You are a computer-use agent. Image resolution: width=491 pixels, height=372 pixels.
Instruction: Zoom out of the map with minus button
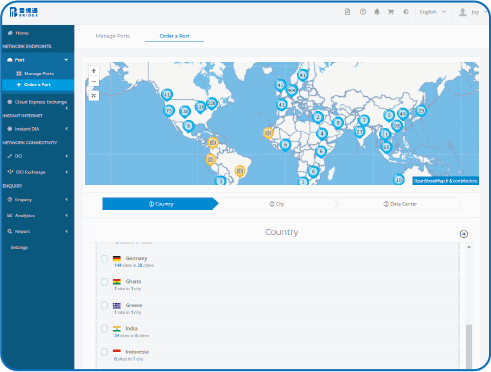click(94, 81)
